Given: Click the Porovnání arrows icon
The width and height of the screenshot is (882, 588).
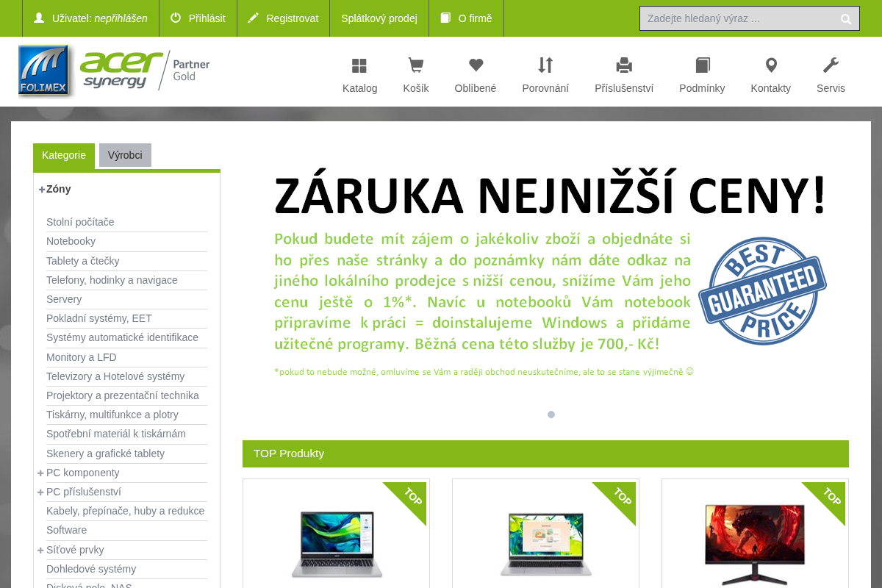Looking at the screenshot, I should point(545,65).
